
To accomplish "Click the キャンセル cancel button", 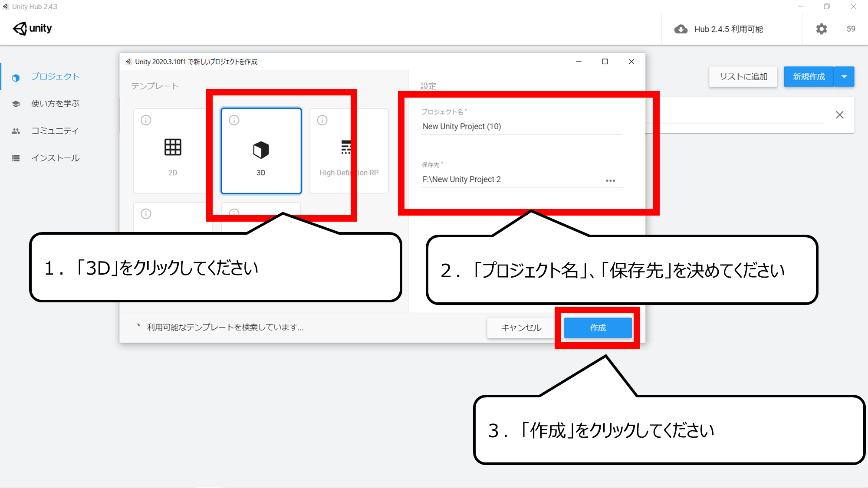I will click(x=521, y=328).
